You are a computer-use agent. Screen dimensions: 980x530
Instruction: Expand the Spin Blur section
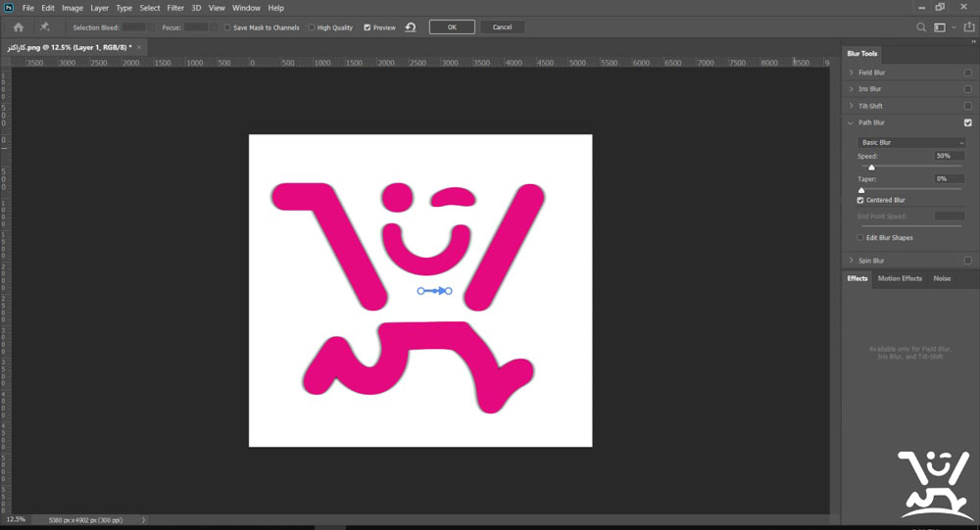coord(851,261)
